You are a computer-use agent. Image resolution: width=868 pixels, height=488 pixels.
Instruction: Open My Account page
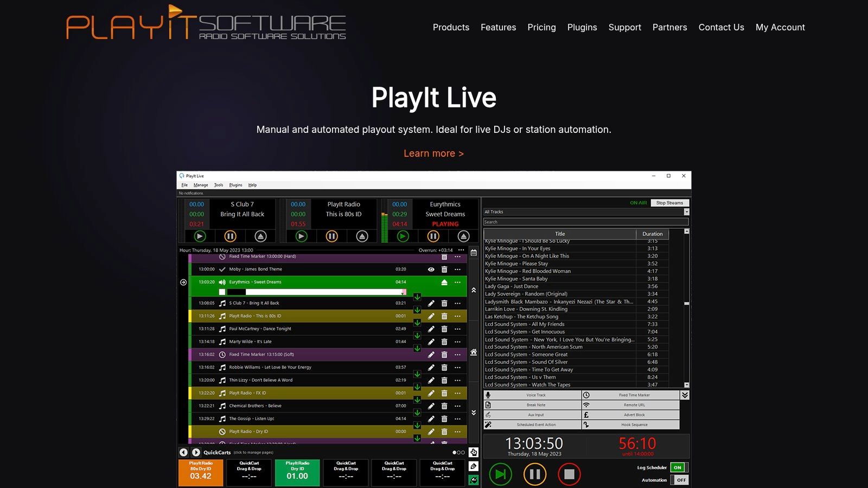pyautogui.click(x=780, y=27)
